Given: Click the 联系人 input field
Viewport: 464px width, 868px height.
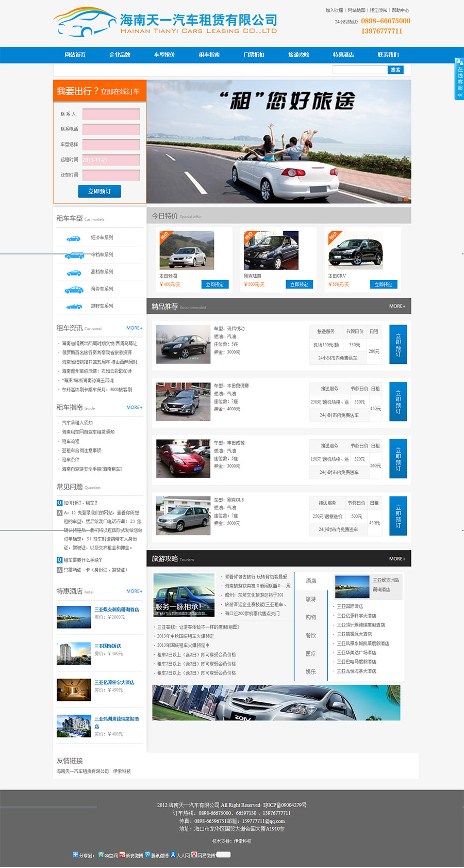Looking at the screenshot, I should 111,114.
